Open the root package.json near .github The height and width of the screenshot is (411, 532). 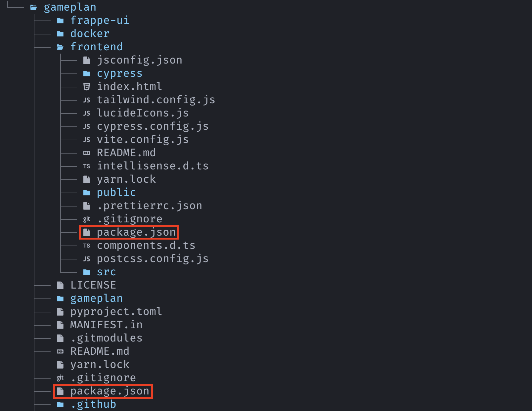(x=110, y=391)
